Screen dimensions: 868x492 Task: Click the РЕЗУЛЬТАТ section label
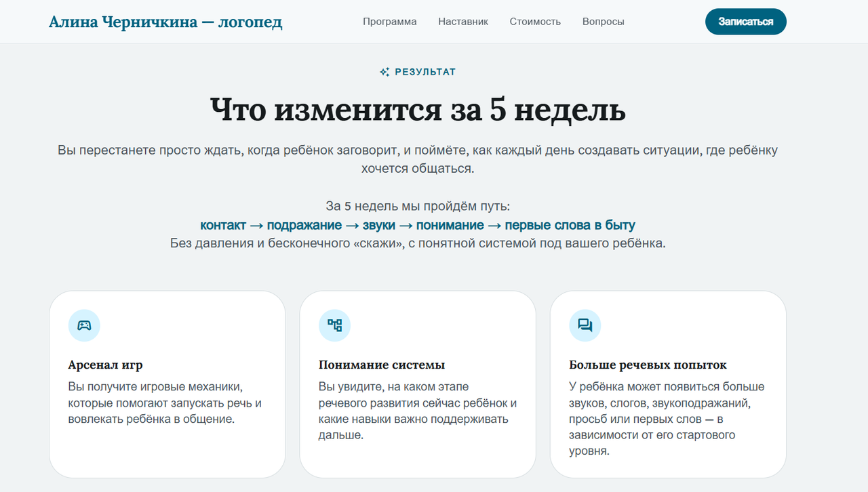point(425,72)
